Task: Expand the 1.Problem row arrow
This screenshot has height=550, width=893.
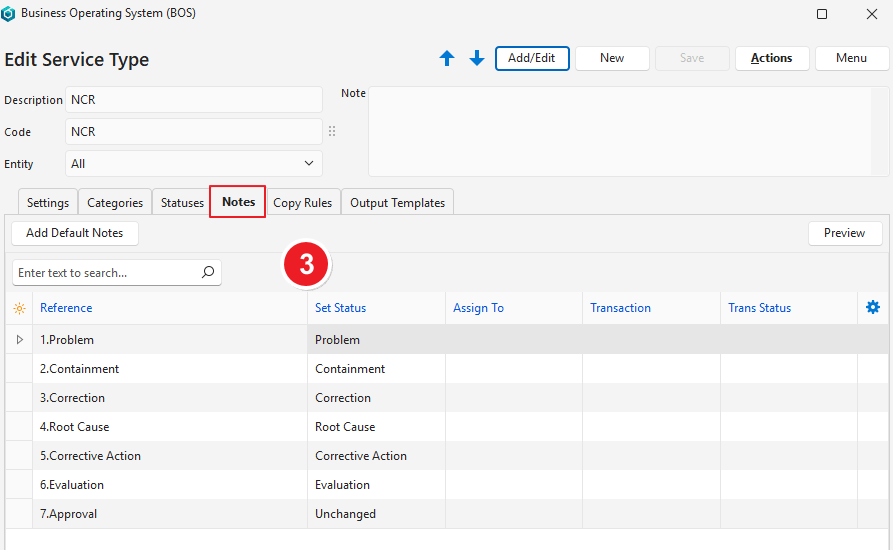Action: pos(19,340)
